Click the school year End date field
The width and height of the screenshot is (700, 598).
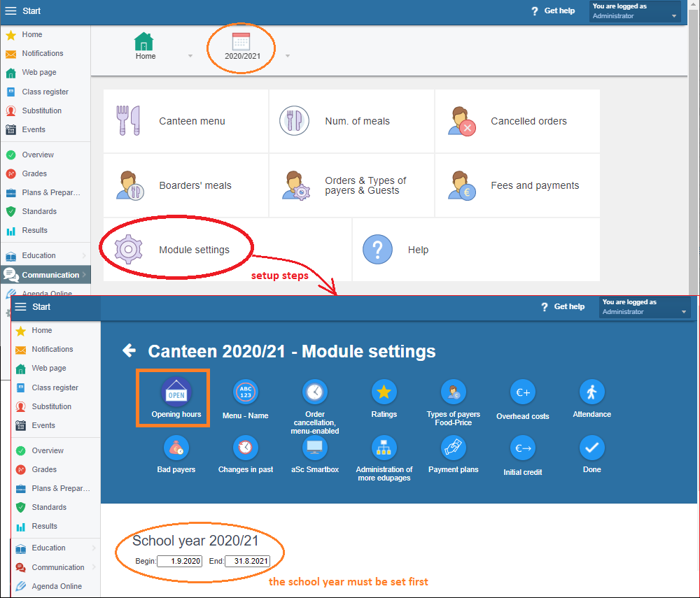(247, 561)
